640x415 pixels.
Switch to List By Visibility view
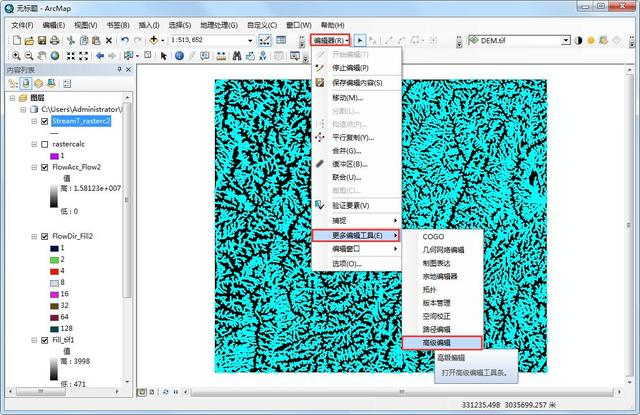38,84
